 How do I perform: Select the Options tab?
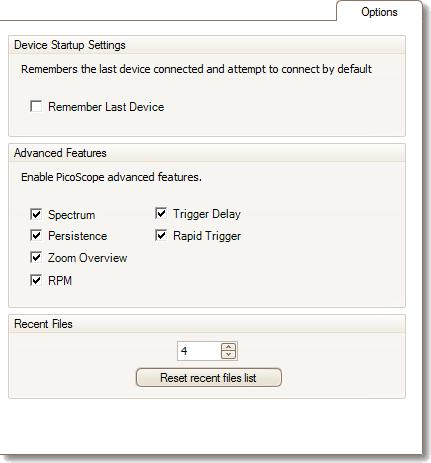pyautogui.click(x=379, y=12)
